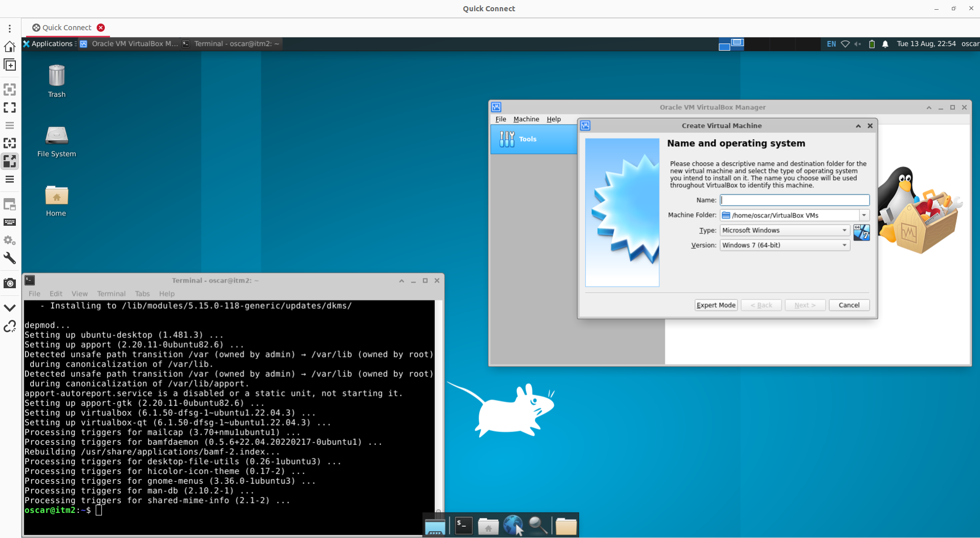Launch terminal emulator from the dock
Image resolution: width=980 pixels, height=538 pixels.
click(x=463, y=525)
